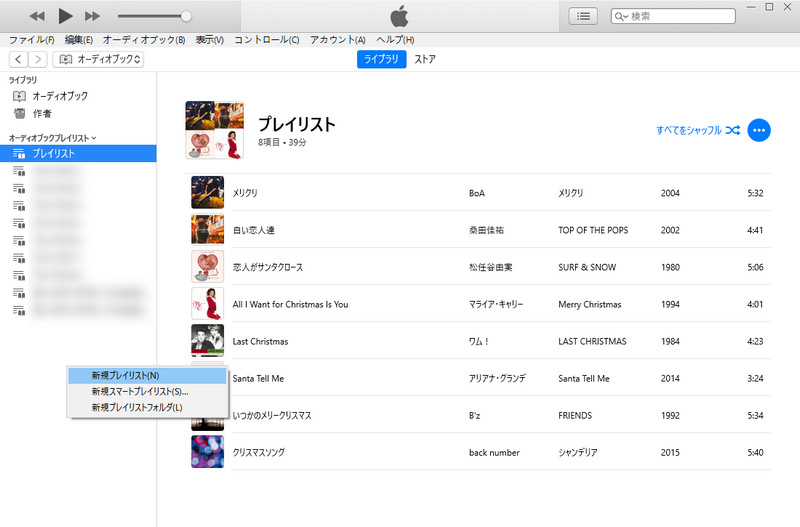Click the 白い恋人達 album artwork
Image resolution: width=800 pixels, height=527 pixels.
[208, 230]
